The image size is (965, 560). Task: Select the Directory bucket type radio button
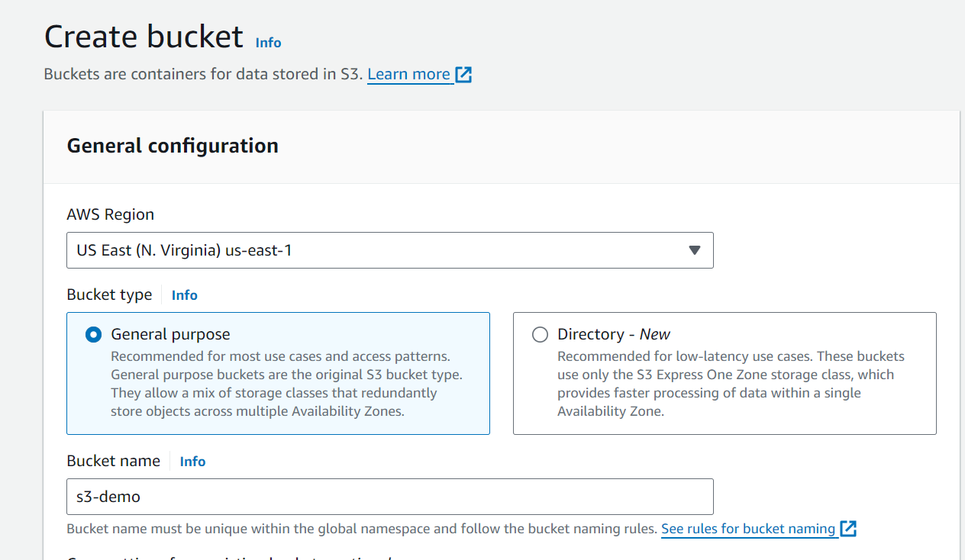(540, 333)
